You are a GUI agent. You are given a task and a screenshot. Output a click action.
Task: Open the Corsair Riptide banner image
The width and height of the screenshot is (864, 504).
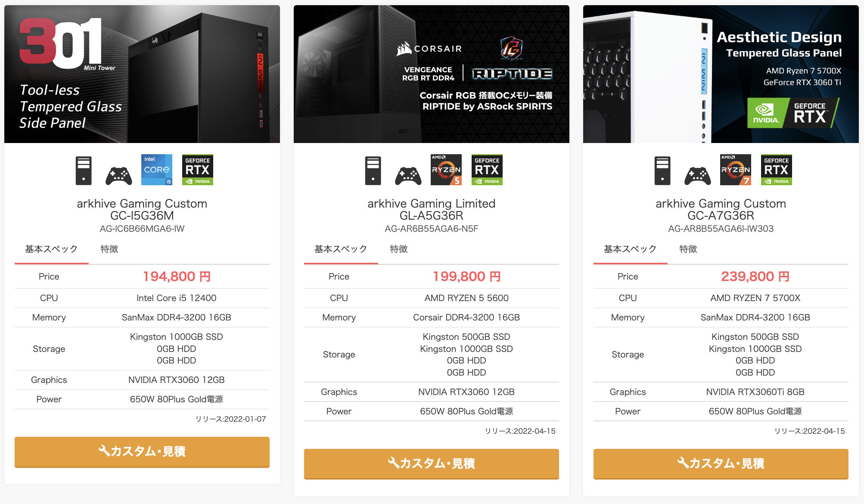[x=432, y=74]
